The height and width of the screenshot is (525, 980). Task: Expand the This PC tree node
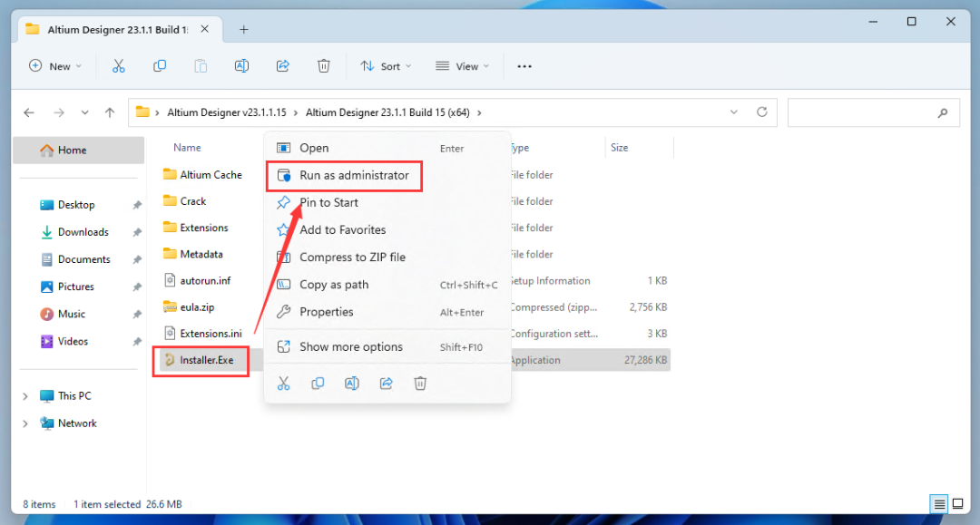pos(25,396)
